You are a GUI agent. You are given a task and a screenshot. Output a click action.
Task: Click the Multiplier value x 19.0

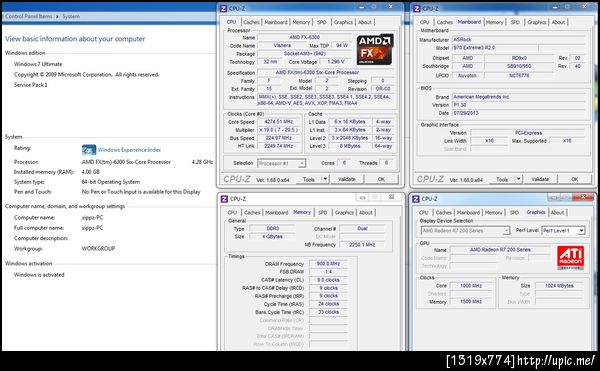coord(279,130)
